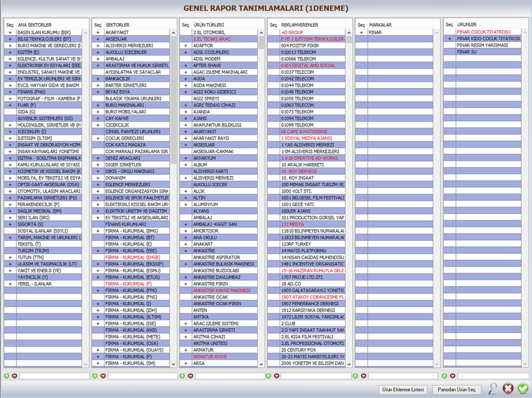Toggle selection mark for FINANS (FNS) row
This screenshot has height=398, width=532.
(x=10, y=92)
